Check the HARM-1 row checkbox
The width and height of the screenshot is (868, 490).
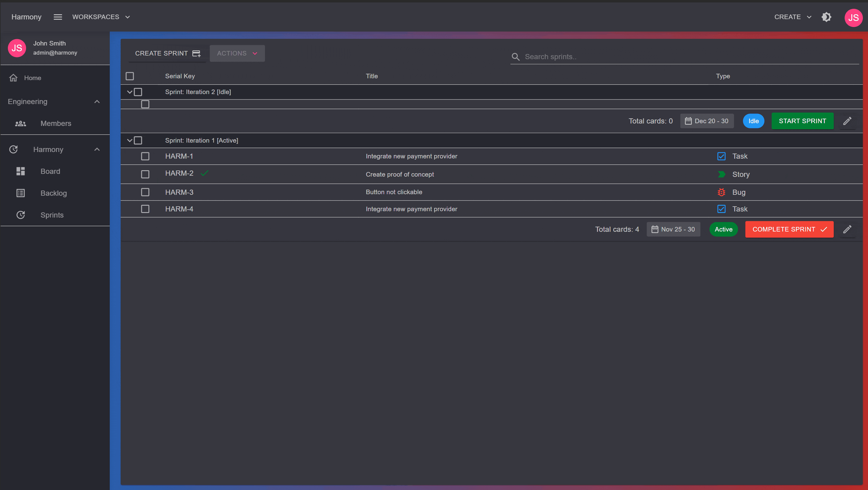pos(145,156)
